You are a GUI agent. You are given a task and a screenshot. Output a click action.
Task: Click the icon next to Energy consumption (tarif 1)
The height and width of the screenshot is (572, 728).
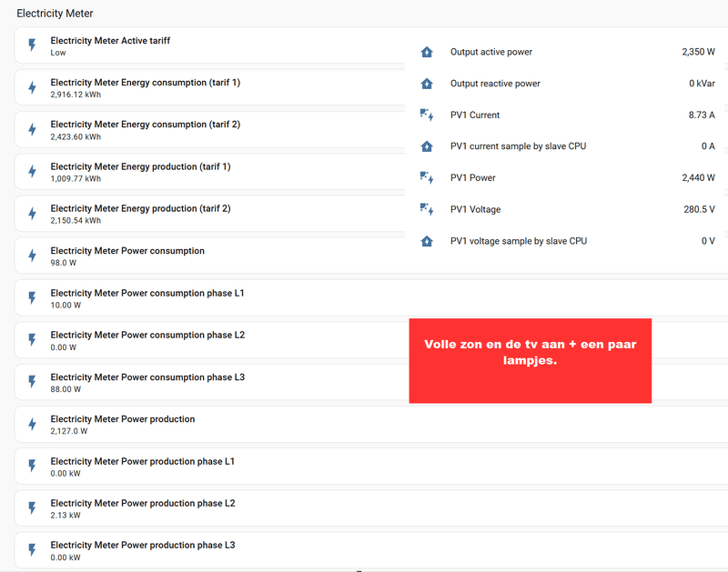pos(33,87)
